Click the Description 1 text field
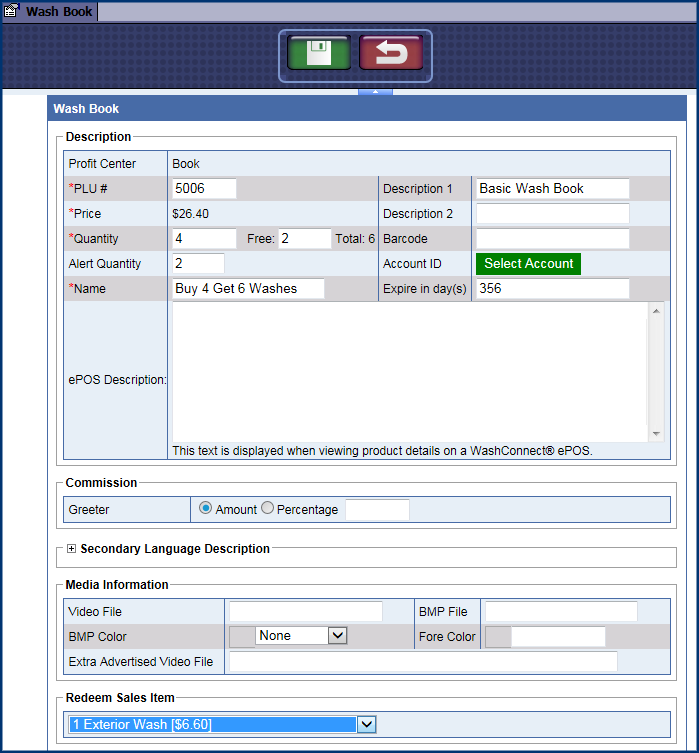The width and height of the screenshot is (699, 753). click(x=552, y=189)
